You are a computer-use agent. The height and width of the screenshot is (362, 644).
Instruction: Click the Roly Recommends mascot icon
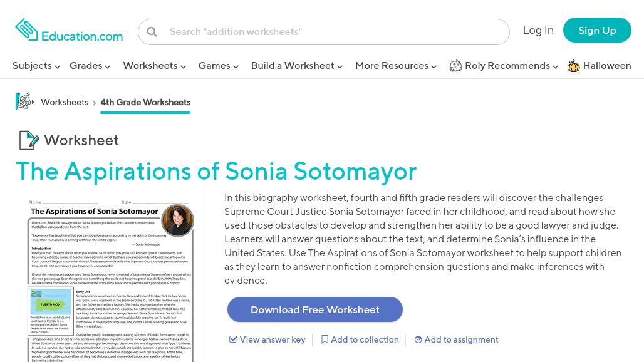[455, 66]
